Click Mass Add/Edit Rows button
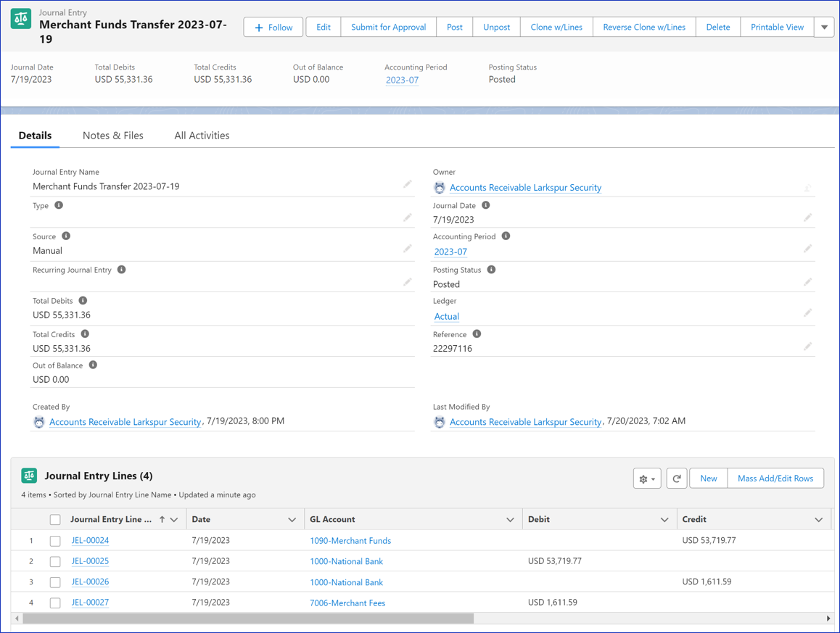The image size is (840, 633). [x=775, y=479]
